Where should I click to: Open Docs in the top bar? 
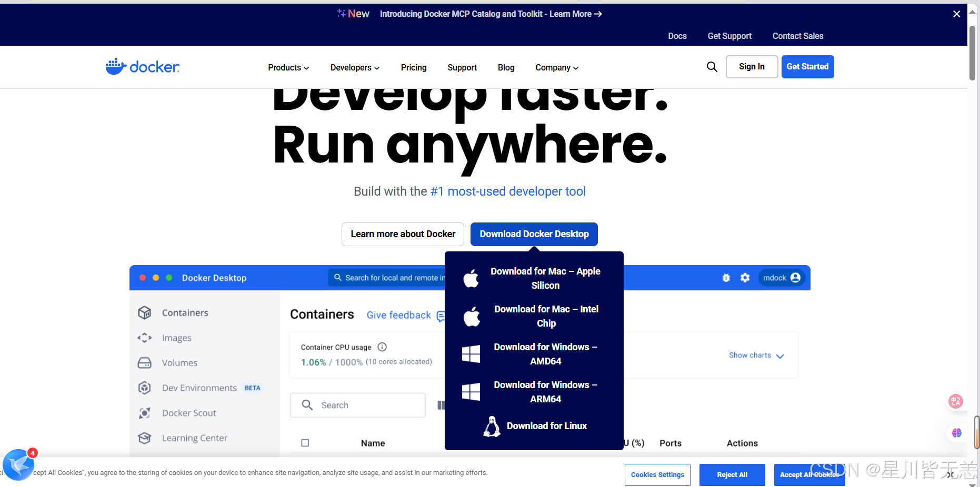click(677, 36)
